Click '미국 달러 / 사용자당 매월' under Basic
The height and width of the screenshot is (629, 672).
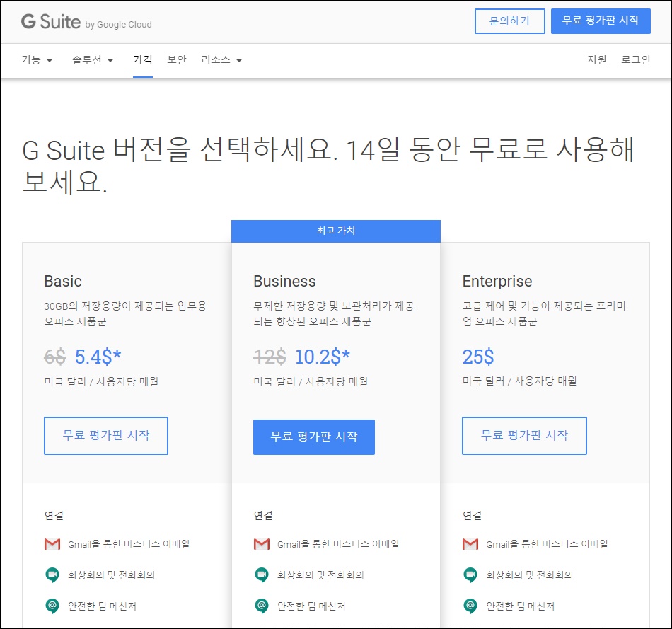tap(101, 381)
